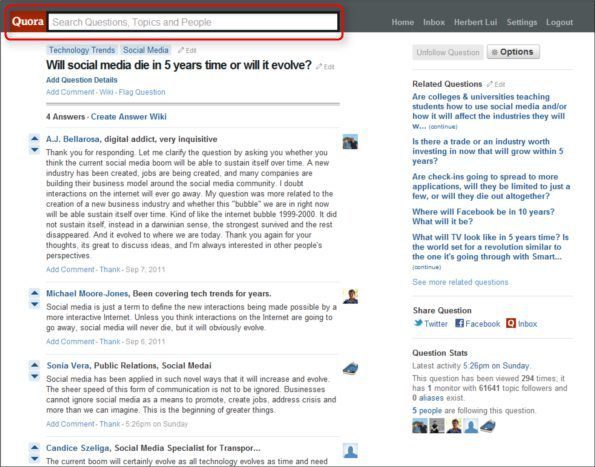Screen dimensions: 595x467
Task: Click Sep 7, 2011 timestamp on Bellarosa's answer
Action: (x=145, y=269)
